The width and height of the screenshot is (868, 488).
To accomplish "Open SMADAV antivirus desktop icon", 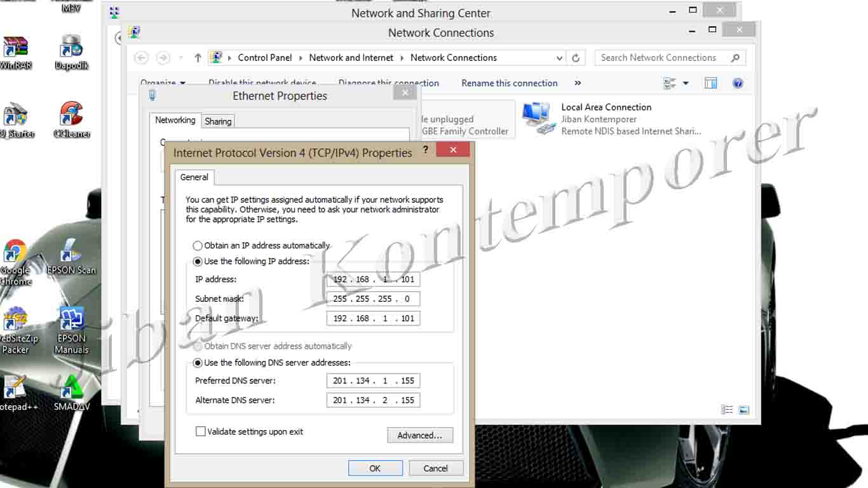I will 71,394.
